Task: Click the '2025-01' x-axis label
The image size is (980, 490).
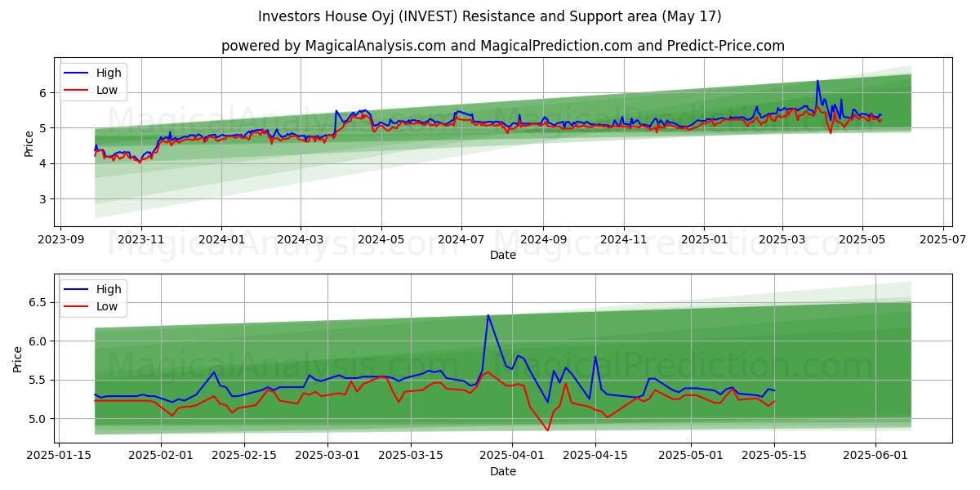Action: [x=704, y=240]
